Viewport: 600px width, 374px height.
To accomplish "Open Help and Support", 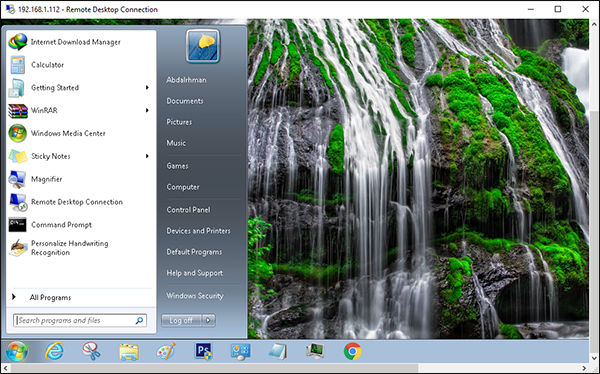I will (x=194, y=273).
